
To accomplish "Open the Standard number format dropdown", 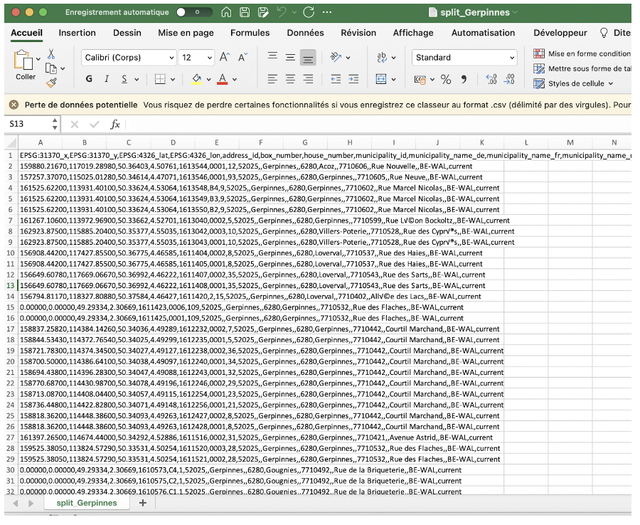I will pyautogui.click(x=464, y=58).
